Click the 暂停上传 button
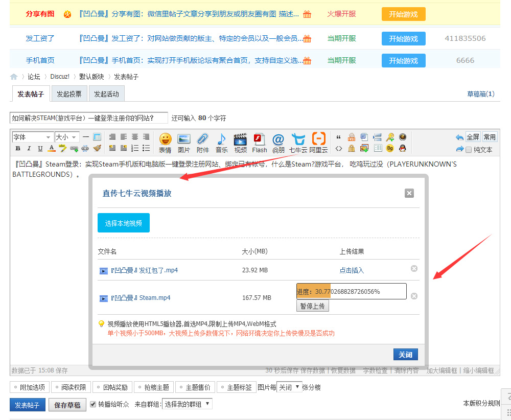This screenshot has width=511, height=420. (313, 306)
